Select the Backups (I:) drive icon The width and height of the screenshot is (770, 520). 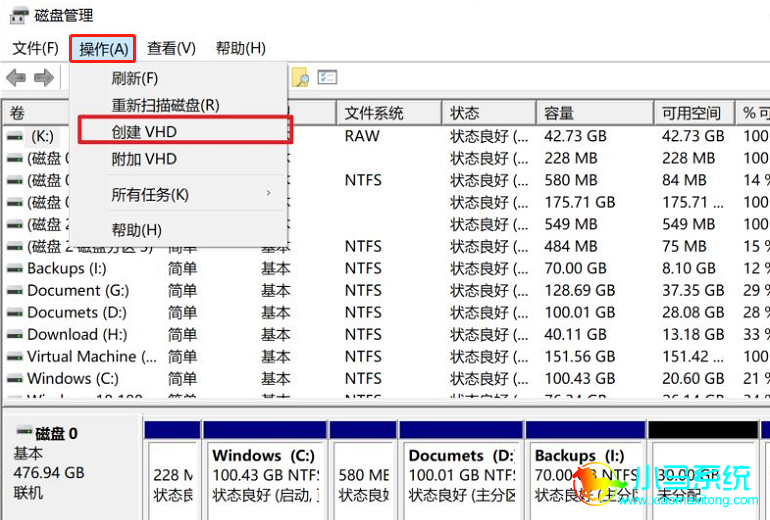[15, 269]
